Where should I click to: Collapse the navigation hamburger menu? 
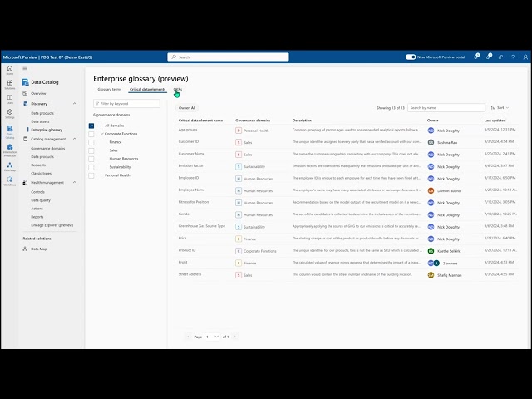(x=25, y=68)
